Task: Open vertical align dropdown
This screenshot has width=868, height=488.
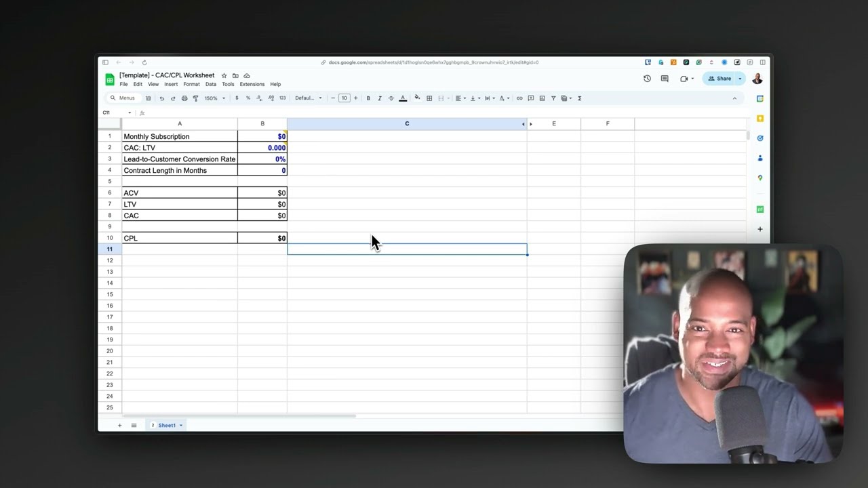Action: coord(475,98)
